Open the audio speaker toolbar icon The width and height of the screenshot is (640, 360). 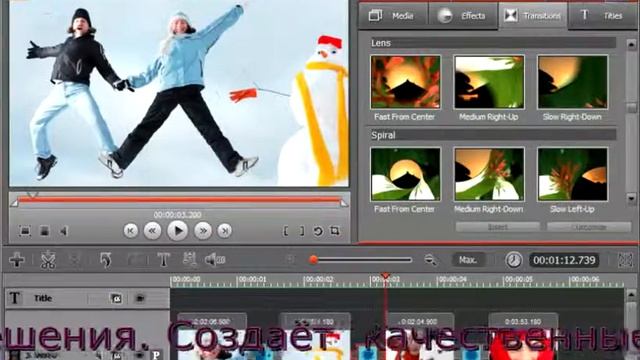coord(215,260)
